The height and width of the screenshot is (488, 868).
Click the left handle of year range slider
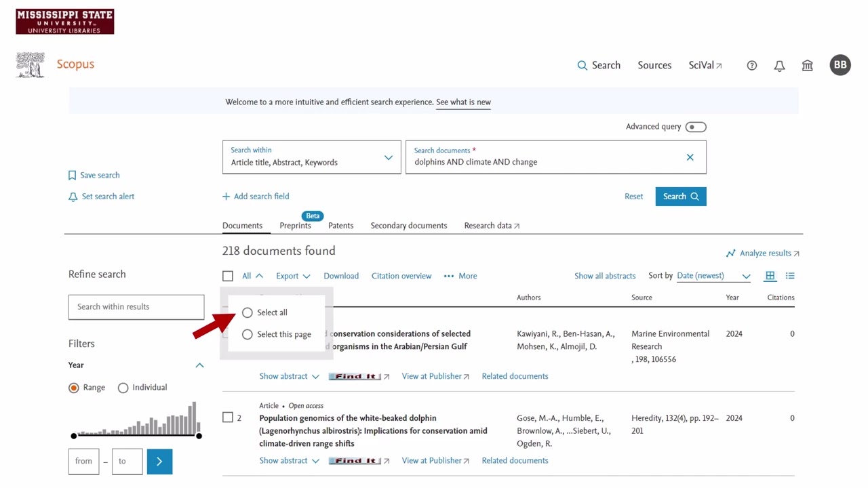(74, 436)
